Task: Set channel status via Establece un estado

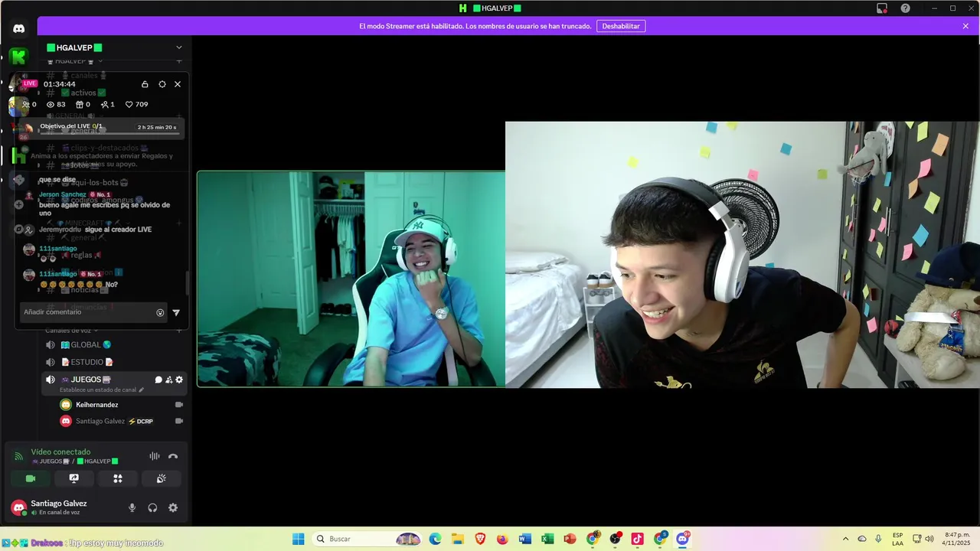Action: [102, 390]
